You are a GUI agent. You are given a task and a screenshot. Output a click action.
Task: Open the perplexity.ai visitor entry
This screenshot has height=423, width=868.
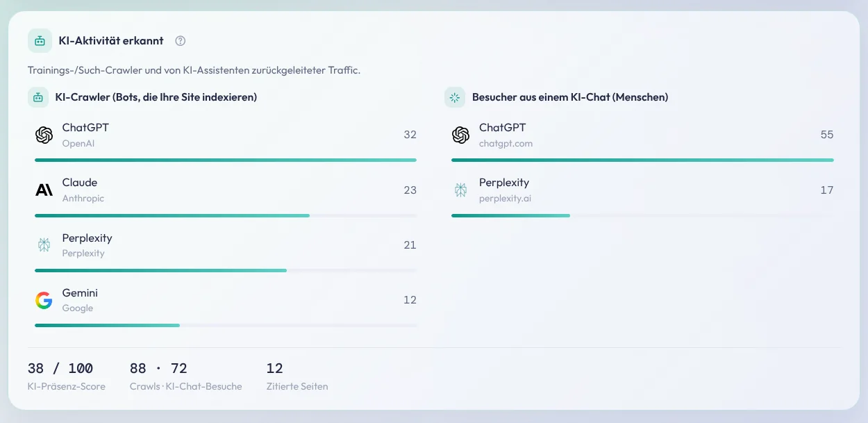(x=642, y=197)
